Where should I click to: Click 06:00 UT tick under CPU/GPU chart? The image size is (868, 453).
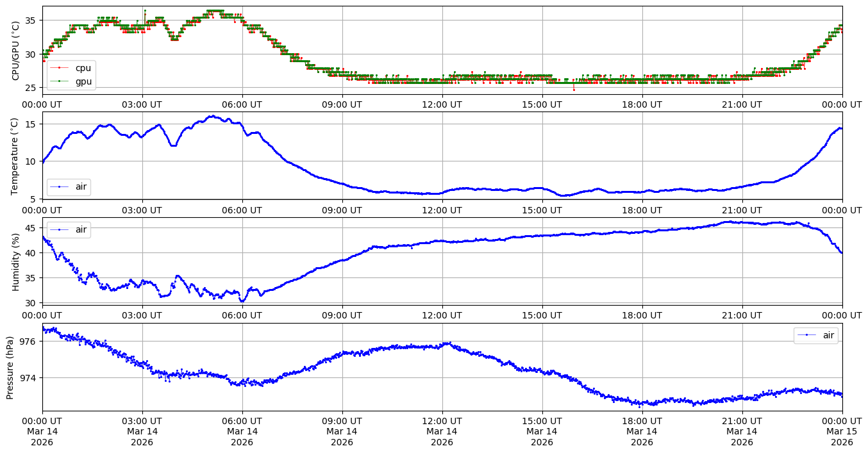(242, 104)
